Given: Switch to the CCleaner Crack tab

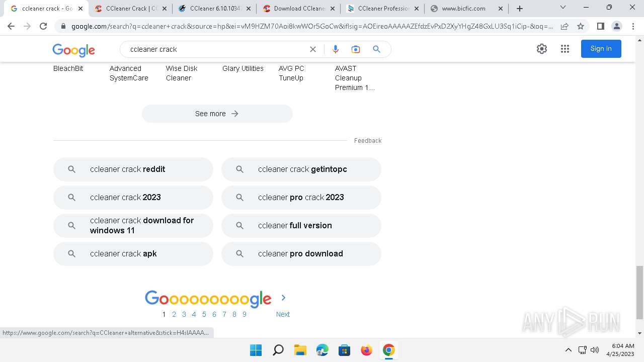Looking at the screenshot, I should [130, 9].
